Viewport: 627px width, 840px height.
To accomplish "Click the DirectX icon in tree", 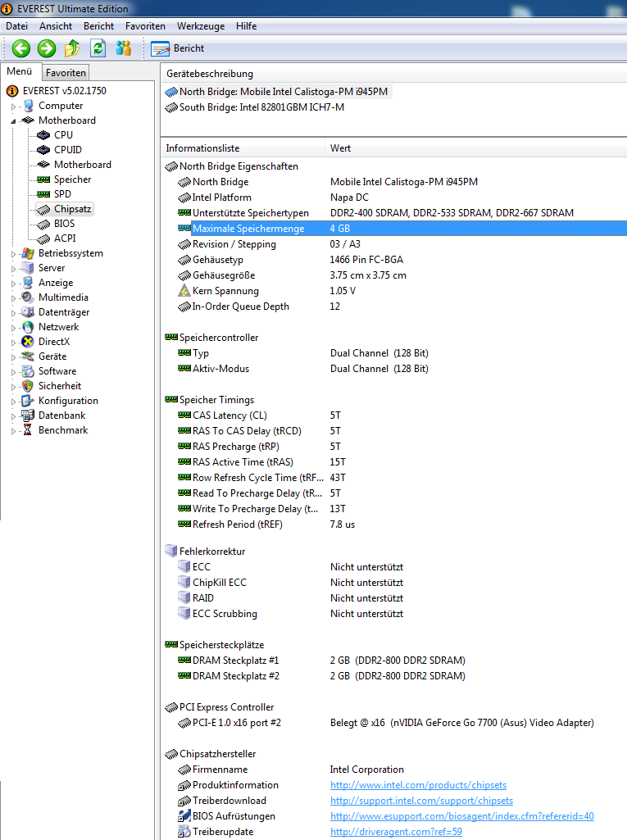I will tap(28, 342).
